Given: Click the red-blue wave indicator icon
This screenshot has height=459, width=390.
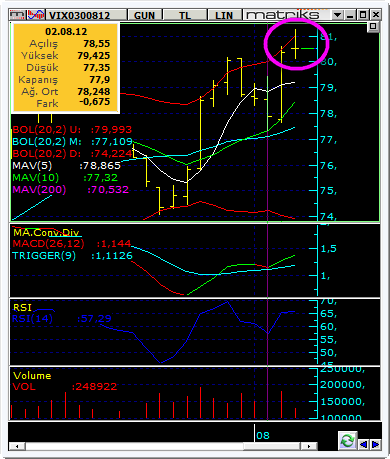Looking at the screenshot, I should coord(36,15).
